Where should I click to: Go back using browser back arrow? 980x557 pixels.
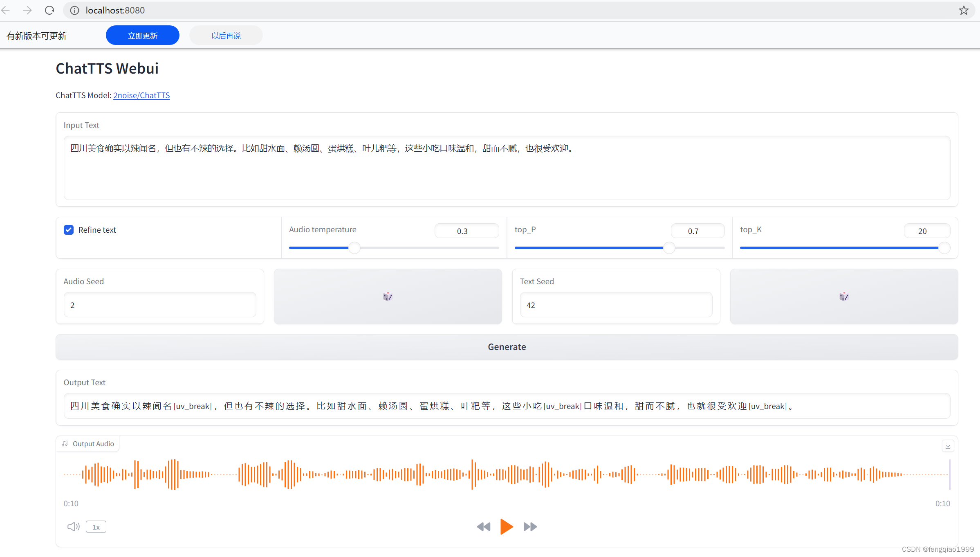coord(6,10)
